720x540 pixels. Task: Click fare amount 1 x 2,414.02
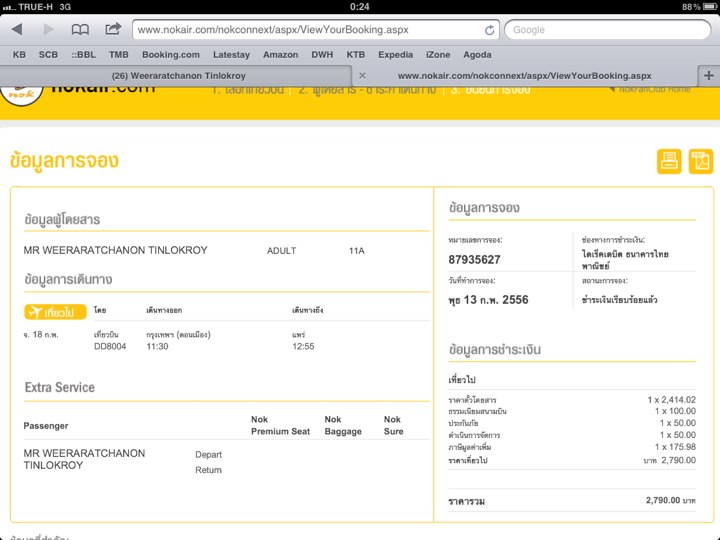tap(671, 399)
